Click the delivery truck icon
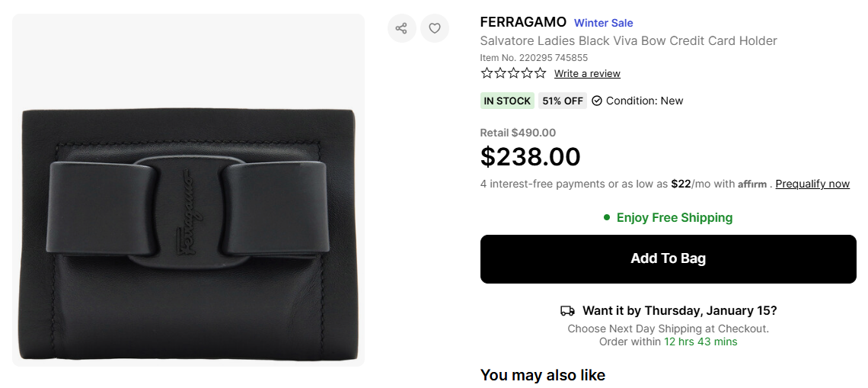868x388 pixels. [x=567, y=311]
